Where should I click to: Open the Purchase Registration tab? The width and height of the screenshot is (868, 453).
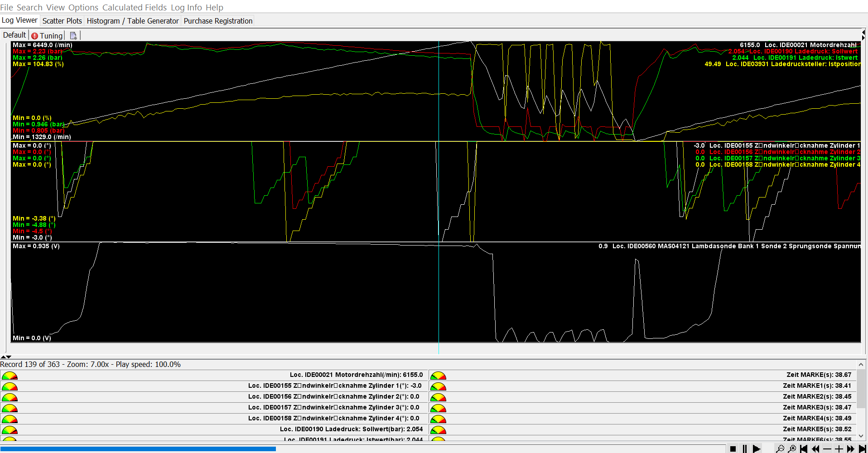coord(218,21)
